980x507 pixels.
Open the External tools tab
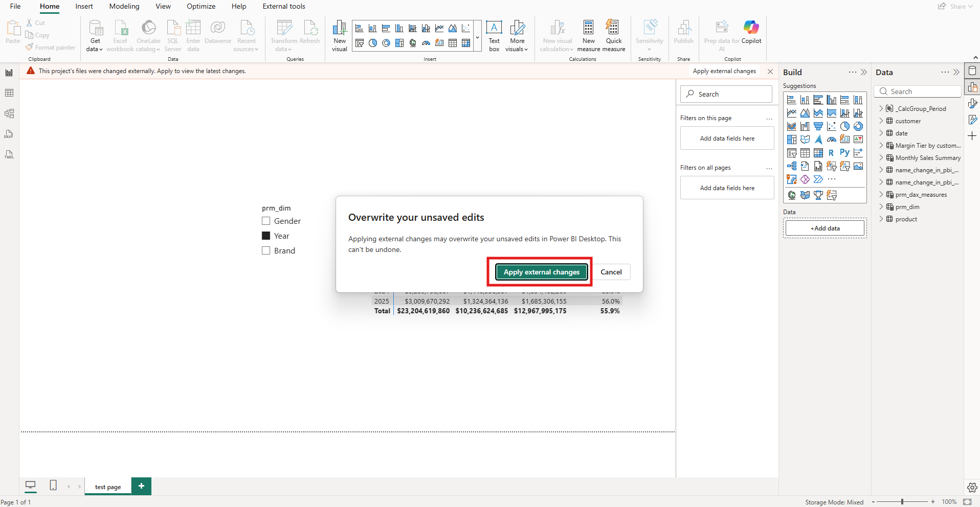(x=284, y=6)
